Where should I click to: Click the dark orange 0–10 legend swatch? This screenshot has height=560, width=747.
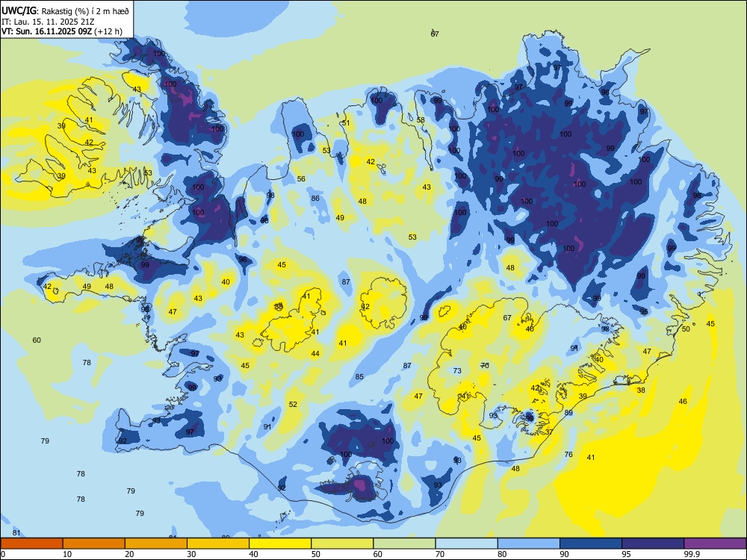(31, 544)
